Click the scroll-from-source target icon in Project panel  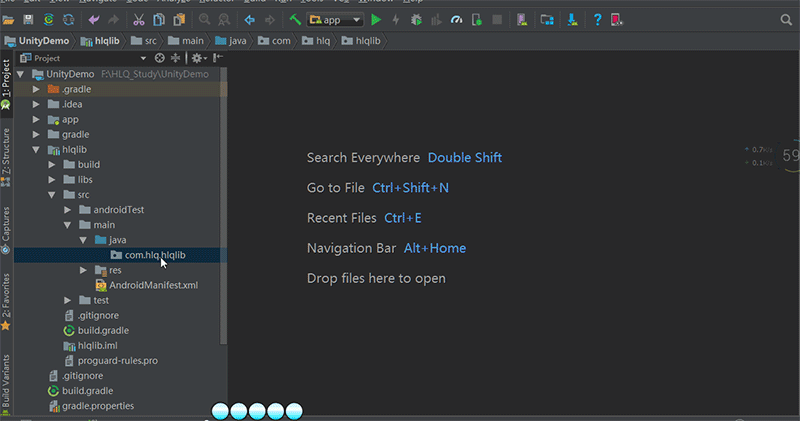[x=159, y=58]
